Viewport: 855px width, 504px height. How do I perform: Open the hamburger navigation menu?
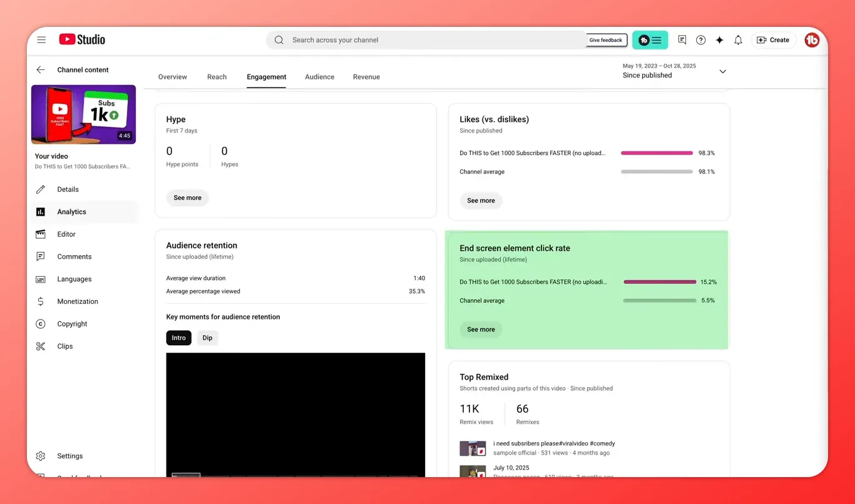pyautogui.click(x=41, y=40)
